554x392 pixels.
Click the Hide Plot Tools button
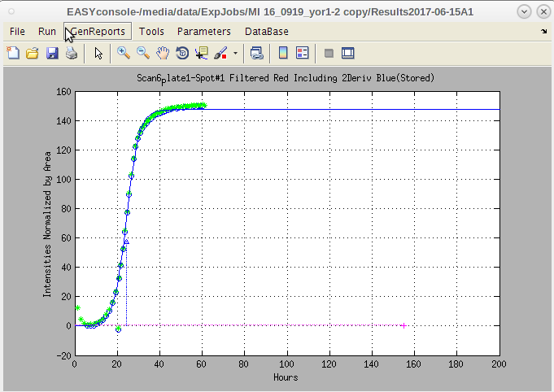point(329,53)
